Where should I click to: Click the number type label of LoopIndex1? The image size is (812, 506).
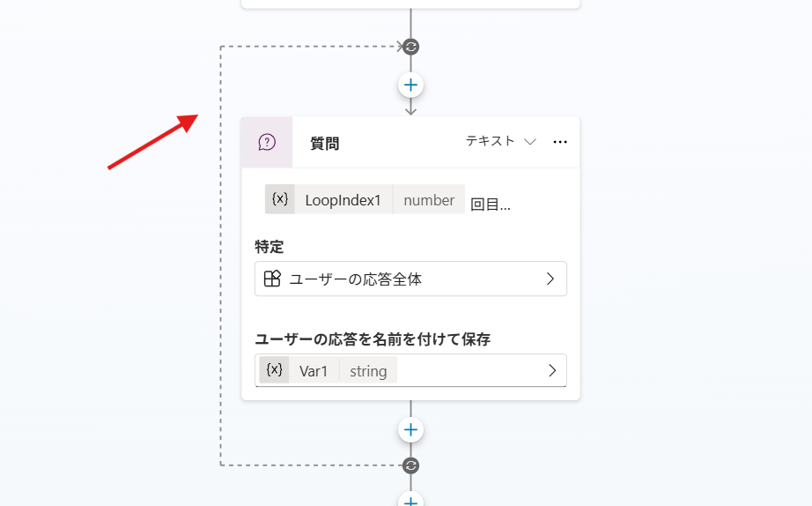[x=429, y=200]
